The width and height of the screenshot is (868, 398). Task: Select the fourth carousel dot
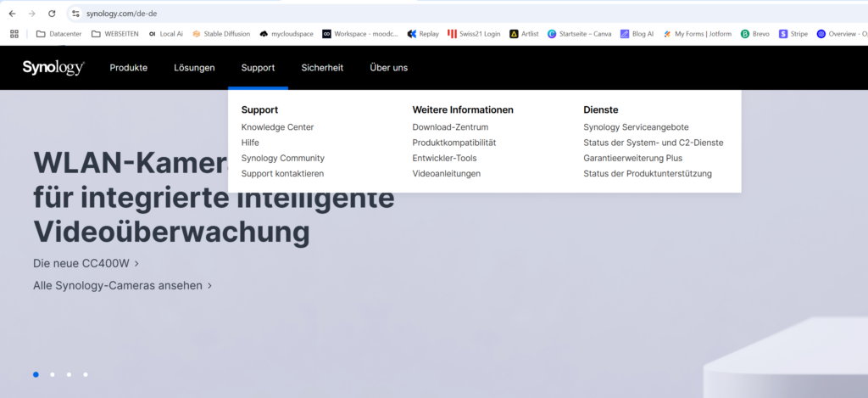[x=86, y=375]
